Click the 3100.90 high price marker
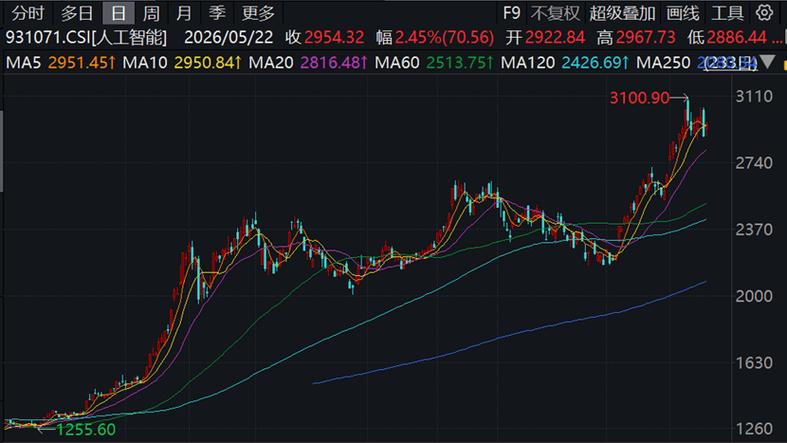This screenshot has width=787, height=443. pos(639,97)
